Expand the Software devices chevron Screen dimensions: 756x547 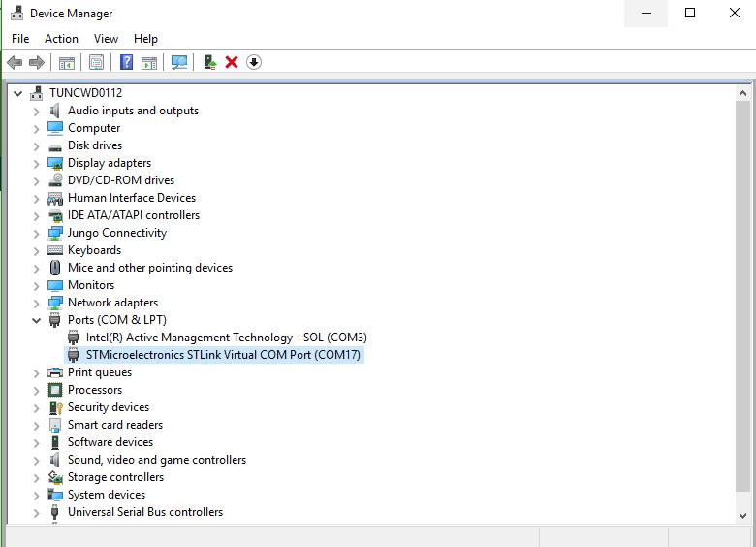36,442
